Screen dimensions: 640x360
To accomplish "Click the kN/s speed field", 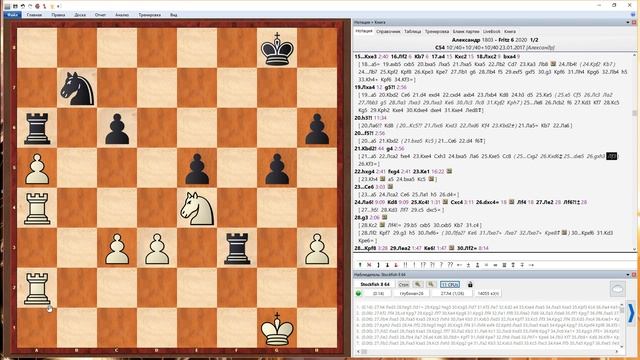I will (x=489, y=293).
